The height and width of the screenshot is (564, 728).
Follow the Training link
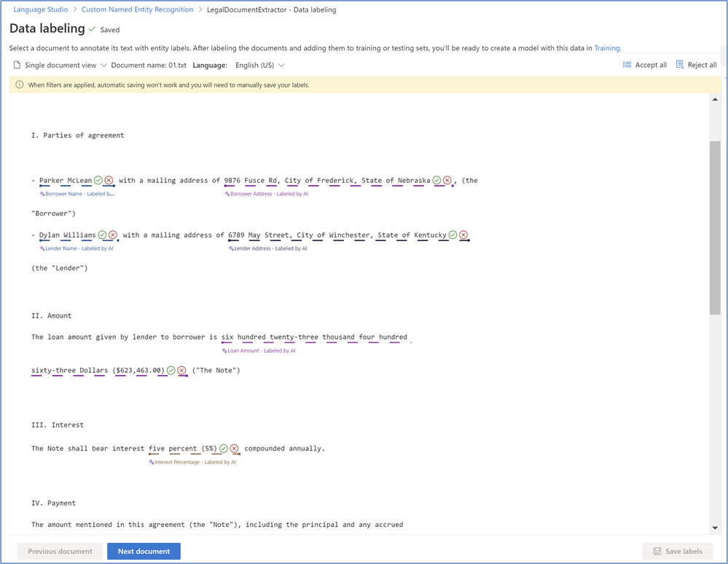pyautogui.click(x=607, y=48)
